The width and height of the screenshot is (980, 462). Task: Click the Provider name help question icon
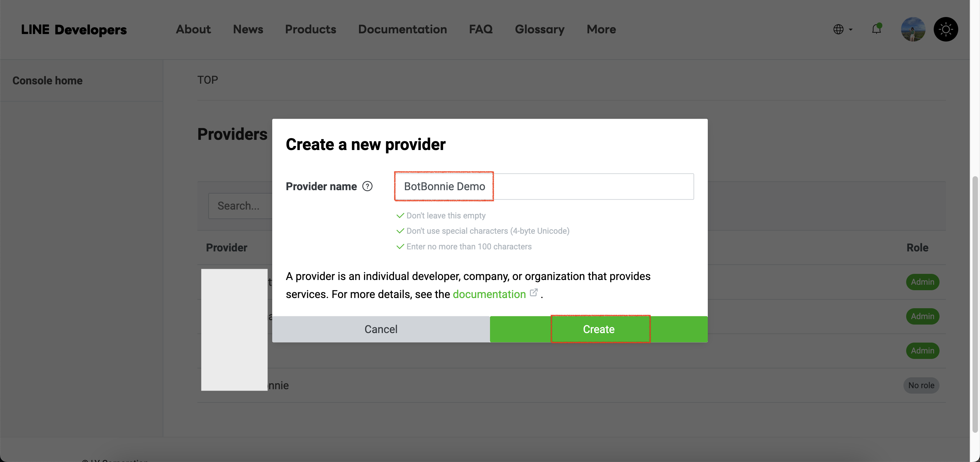[x=367, y=186]
